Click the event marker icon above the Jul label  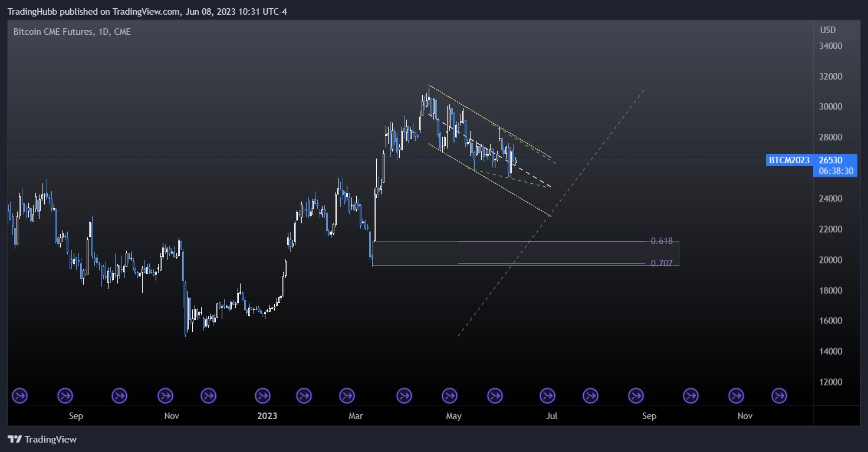point(548,395)
